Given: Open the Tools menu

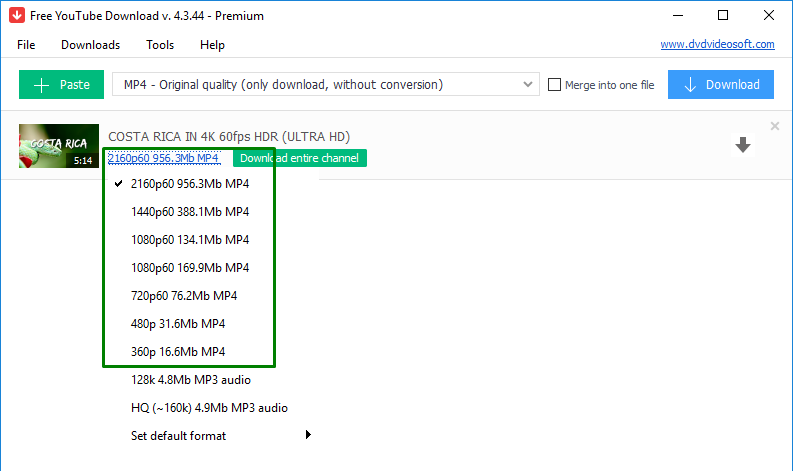Looking at the screenshot, I should point(160,45).
